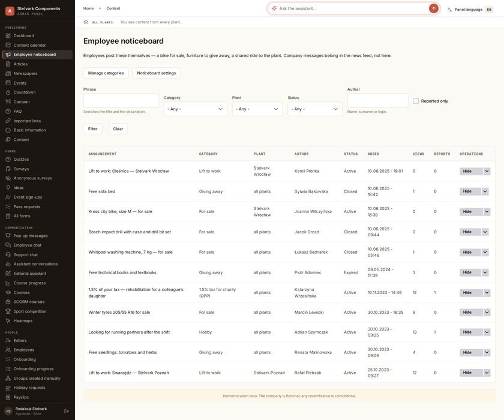504x420 pixels.
Task: Click the SCORM courses icon
Action: click(8, 302)
